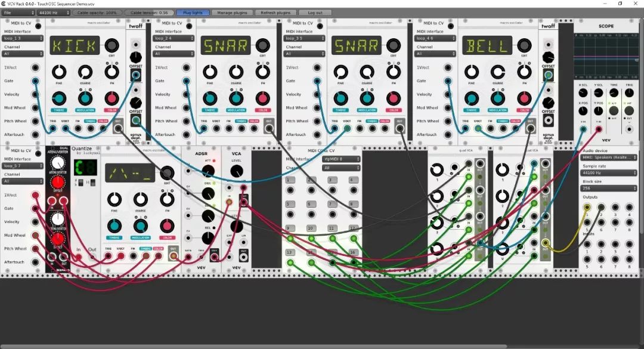Click red OFFSET knob on upper Dual Atenuverter

click(57, 182)
